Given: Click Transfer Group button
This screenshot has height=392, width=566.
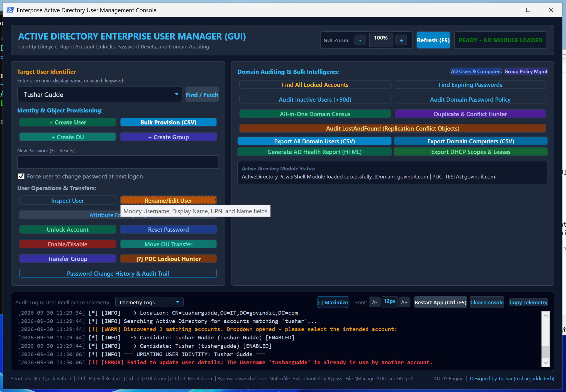Looking at the screenshot, I should coord(68,259).
